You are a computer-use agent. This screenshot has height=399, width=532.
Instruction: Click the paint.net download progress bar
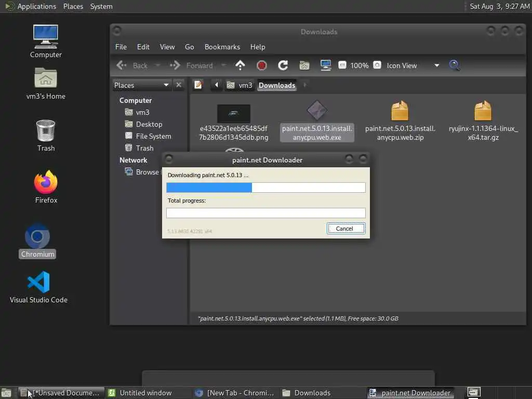tap(265, 187)
